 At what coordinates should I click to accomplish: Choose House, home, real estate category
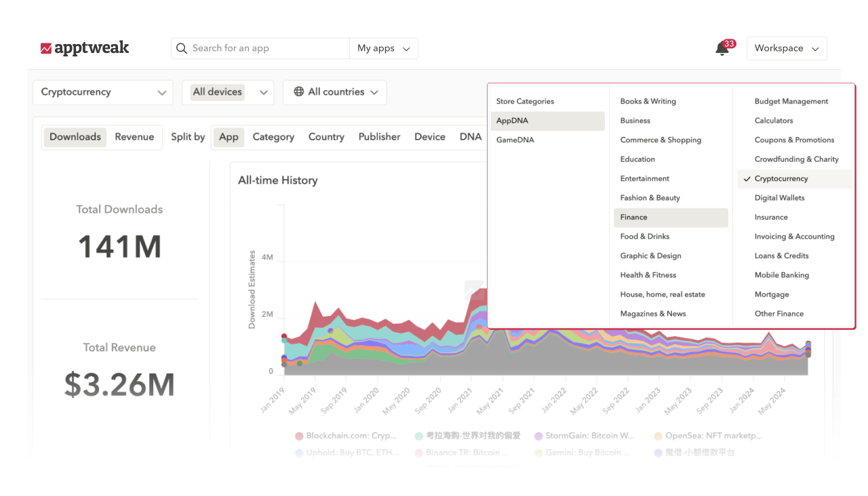[x=671, y=295]
